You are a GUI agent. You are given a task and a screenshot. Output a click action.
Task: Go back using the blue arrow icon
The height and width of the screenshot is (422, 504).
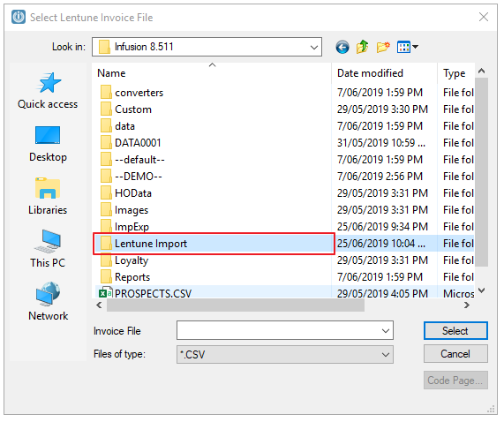[342, 48]
